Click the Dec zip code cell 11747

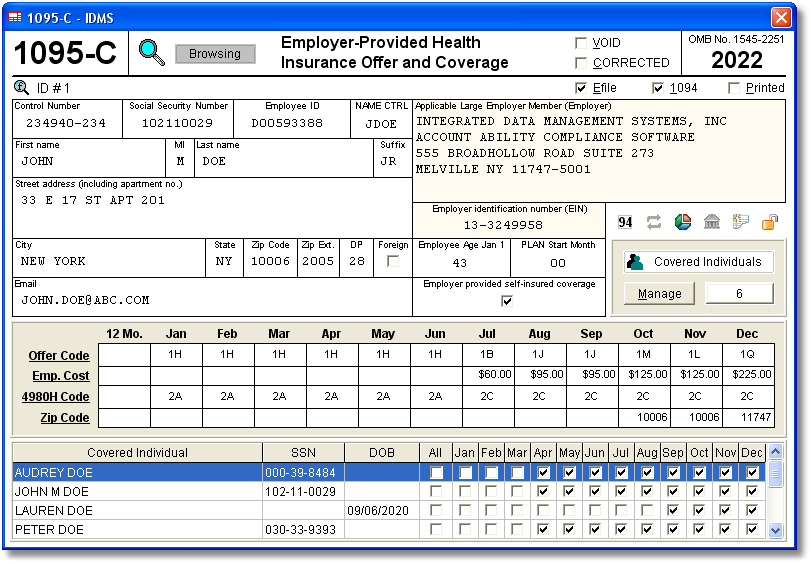coord(748,418)
